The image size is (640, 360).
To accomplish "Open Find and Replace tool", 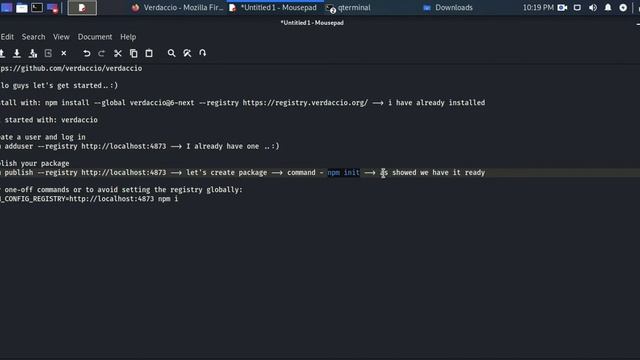I will coord(187,53).
